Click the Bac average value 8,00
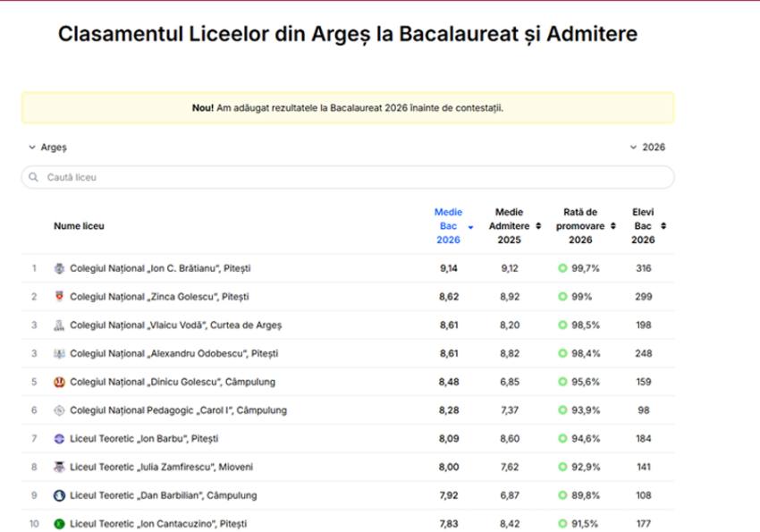760x532 pixels. (449, 467)
